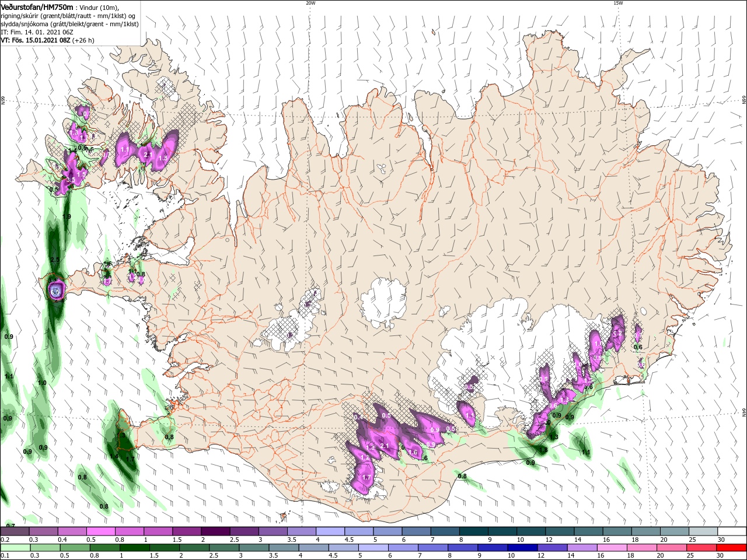This screenshot has height=560, width=747.
Task: Click the 1.0 rainfall value on the map
Action: coord(42,383)
